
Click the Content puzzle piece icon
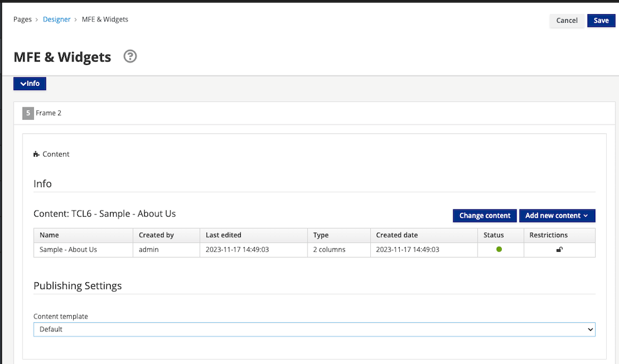pyautogui.click(x=37, y=154)
